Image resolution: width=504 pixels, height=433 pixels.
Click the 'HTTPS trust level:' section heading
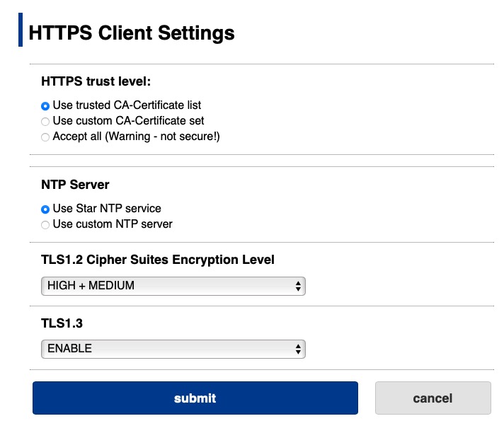pyautogui.click(x=96, y=81)
